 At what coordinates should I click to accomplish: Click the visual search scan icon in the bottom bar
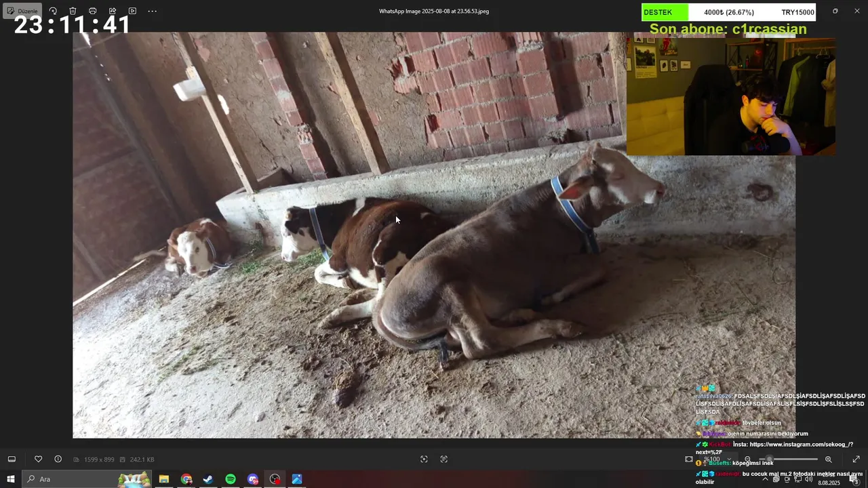[x=424, y=459]
